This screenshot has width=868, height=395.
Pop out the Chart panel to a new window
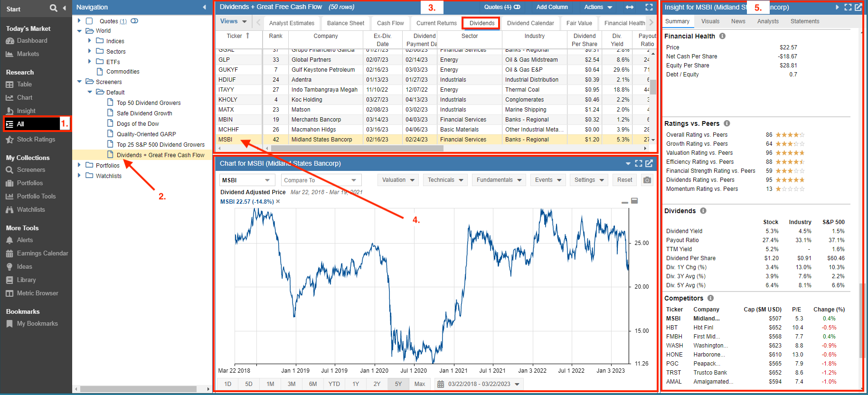pyautogui.click(x=649, y=163)
